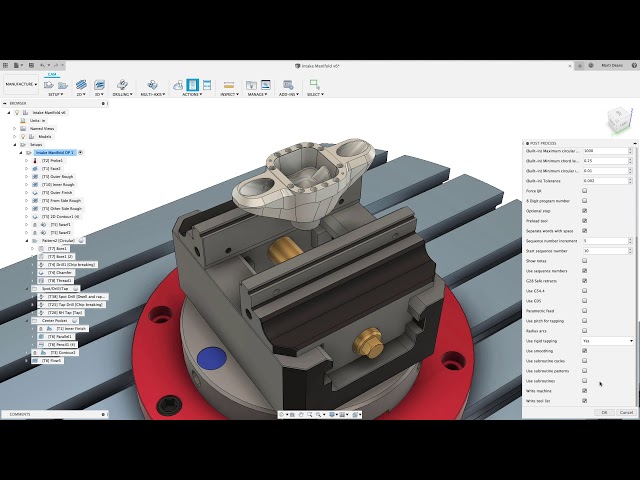Select the 3D adaptive clearing icon
The image size is (640, 480).
tap(99, 85)
